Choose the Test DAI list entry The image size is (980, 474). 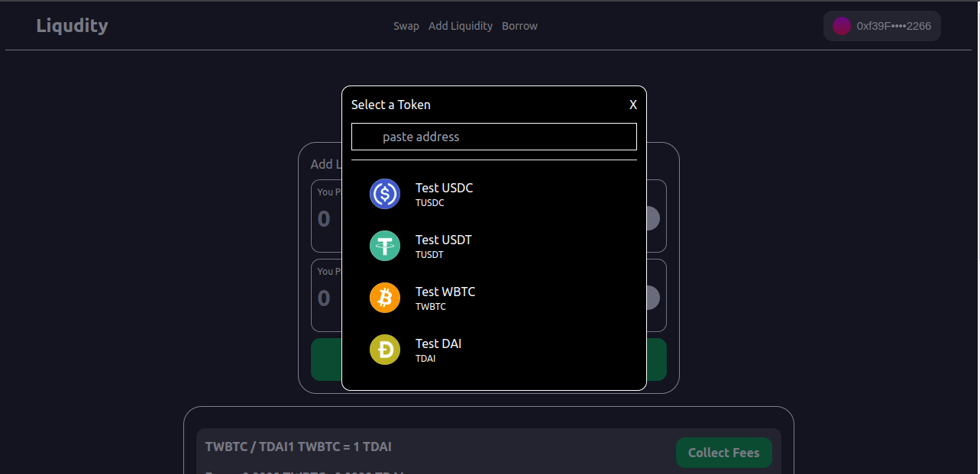[x=493, y=350]
